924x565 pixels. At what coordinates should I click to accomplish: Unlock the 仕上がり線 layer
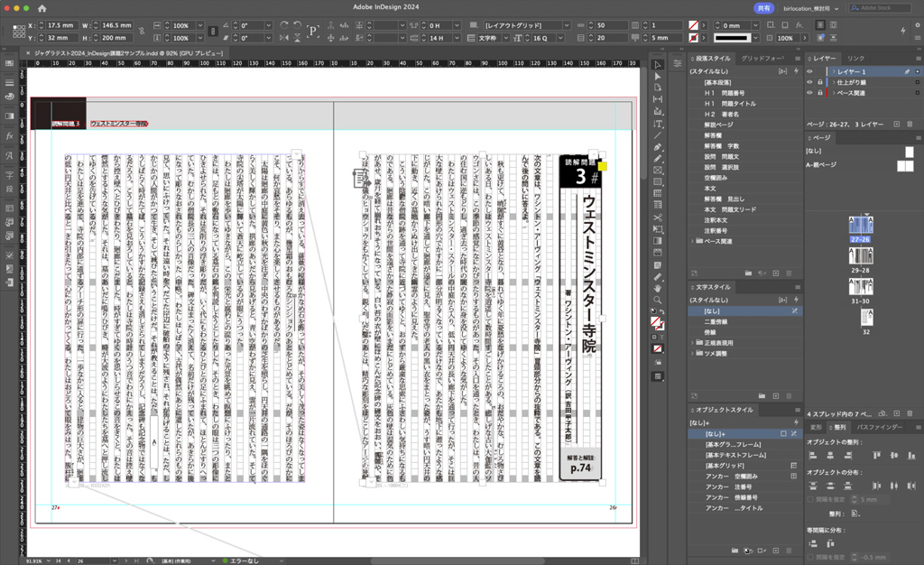(x=819, y=82)
